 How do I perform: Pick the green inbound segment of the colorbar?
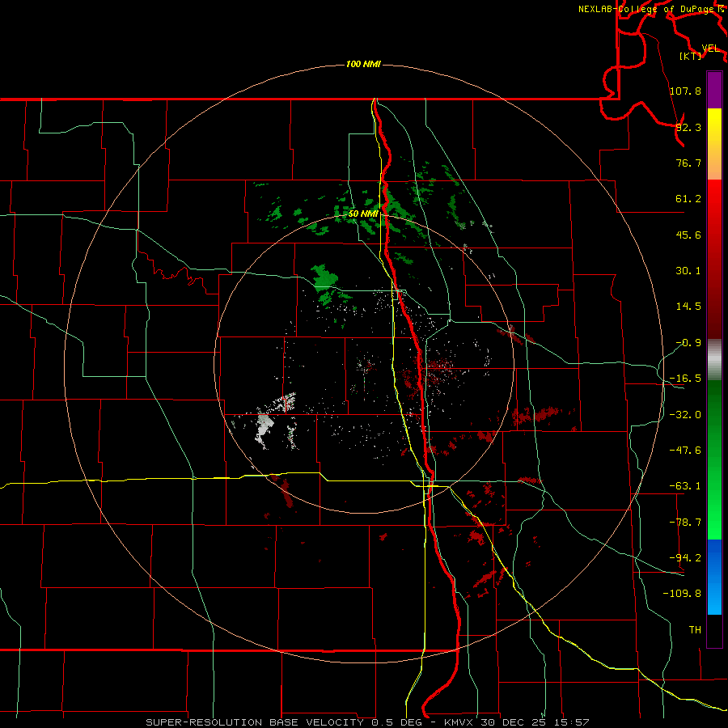point(714,459)
